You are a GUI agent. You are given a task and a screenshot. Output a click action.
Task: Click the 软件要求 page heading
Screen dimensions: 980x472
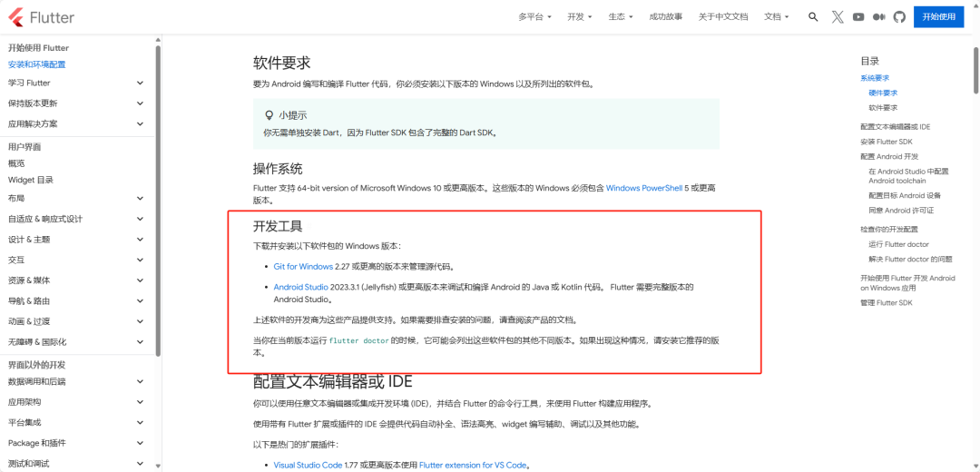[x=282, y=63]
